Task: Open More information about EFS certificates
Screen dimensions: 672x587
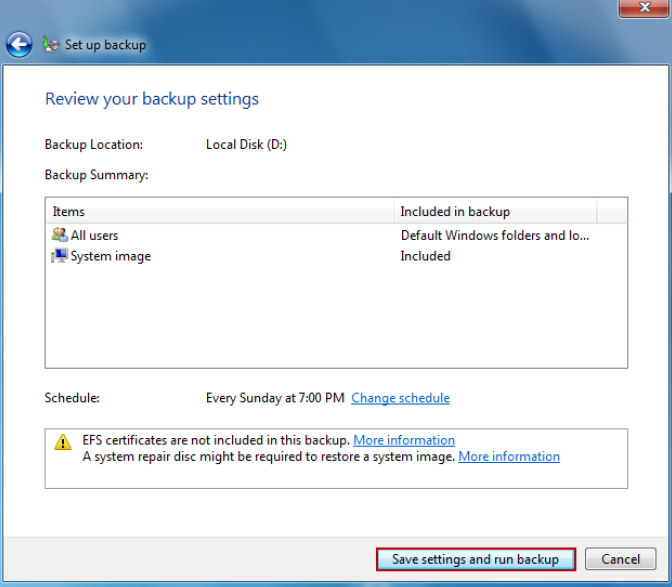Action: pyautogui.click(x=404, y=440)
